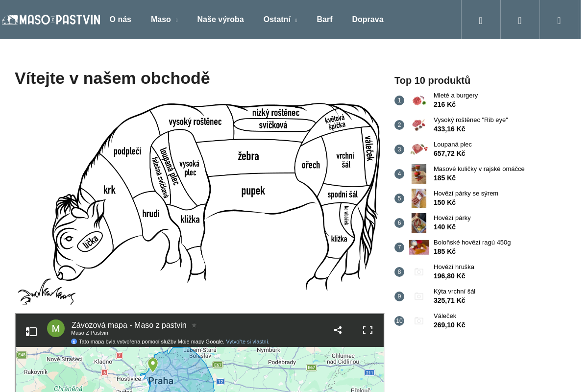Open Masové kuličky v rajské omáčce
Screen dimensions: 588x392
click(479, 169)
